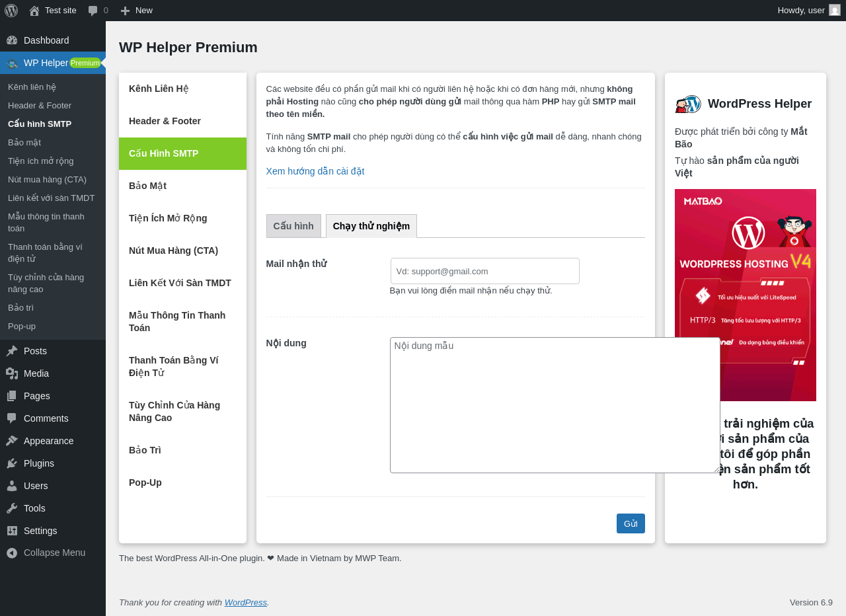The height and width of the screenshot is (616, 846).
Task: Click the Plugins plug icon
Action: click(x=12, y=463)
